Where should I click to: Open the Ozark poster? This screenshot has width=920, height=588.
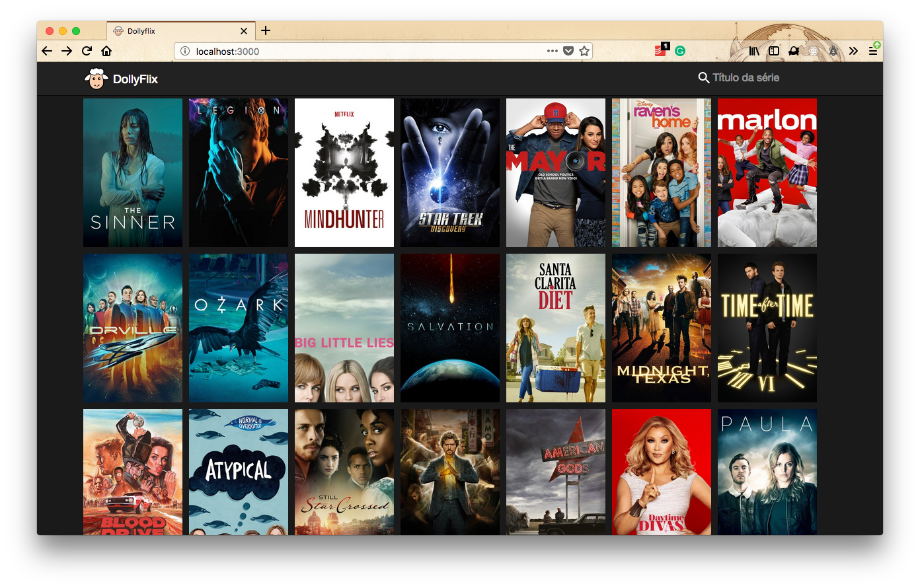click(x=239, y=328)
